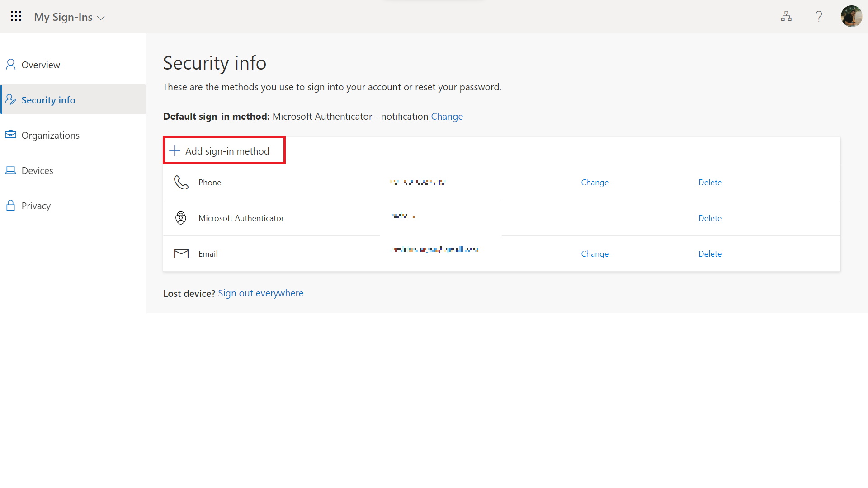Click Add sign-in method button
The image size is (868, 488).
click(224, 151)
